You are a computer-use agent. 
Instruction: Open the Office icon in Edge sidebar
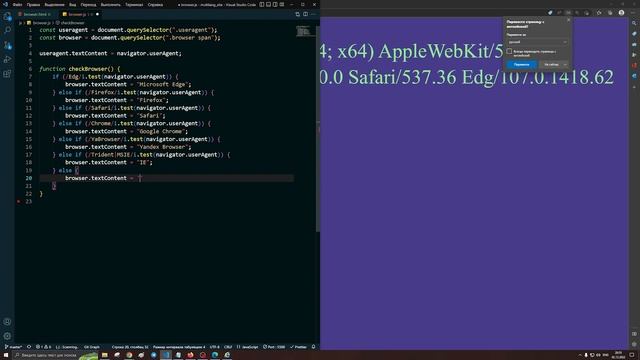point(634,65)
